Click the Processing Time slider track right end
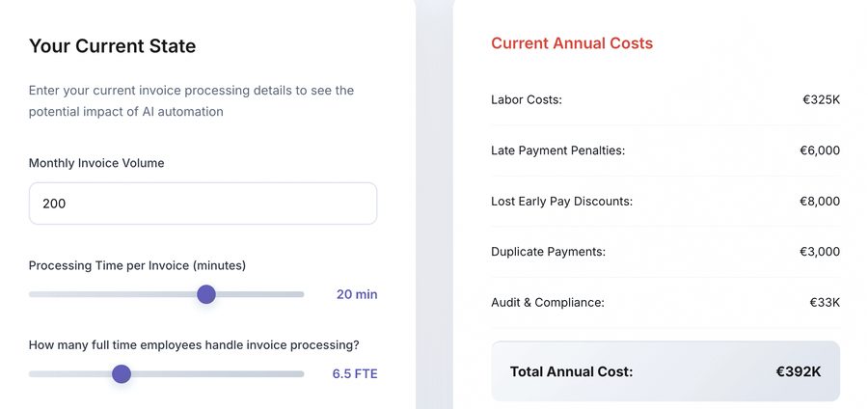This screenshot has width=868, height=409. pos(299,294)
